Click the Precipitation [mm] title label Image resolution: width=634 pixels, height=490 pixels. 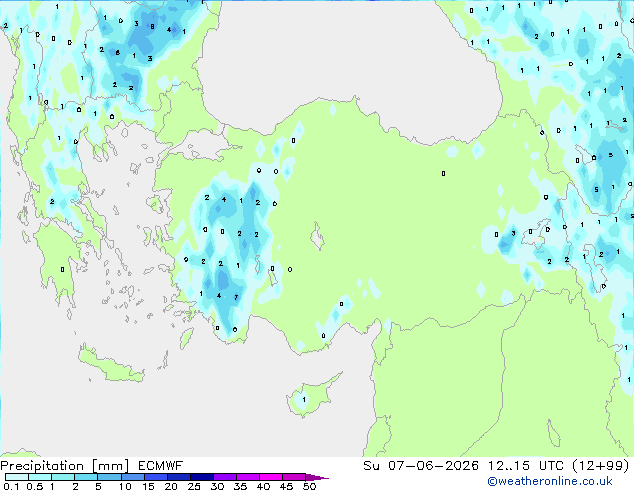click(x=64, y=466)
